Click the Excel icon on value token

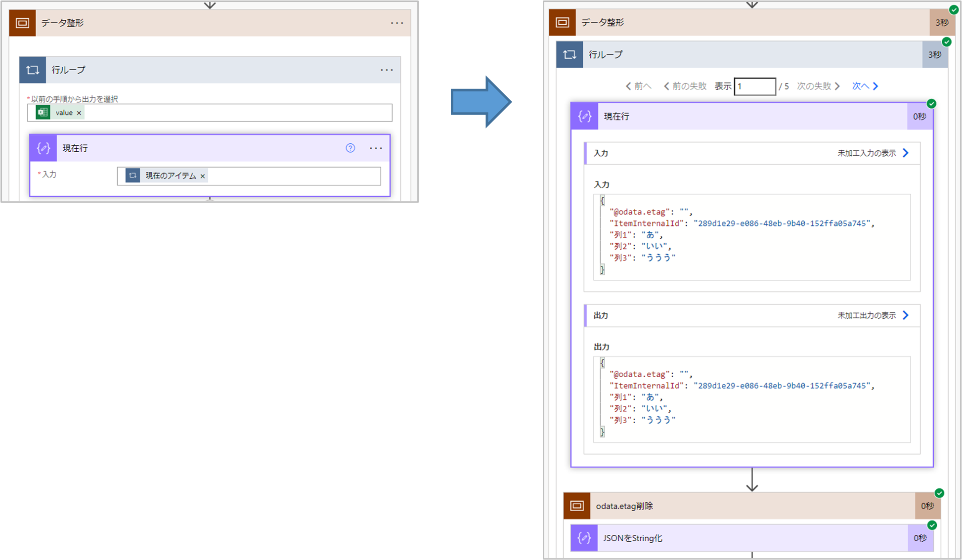point(43,113)
